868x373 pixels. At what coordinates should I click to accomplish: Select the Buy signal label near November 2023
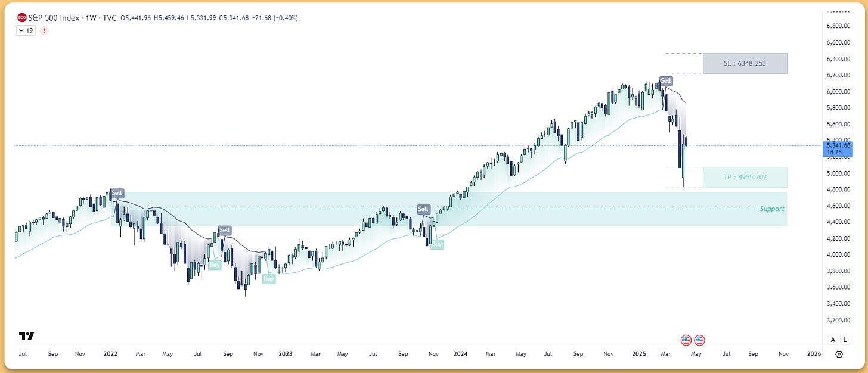[x=437, y=244]
